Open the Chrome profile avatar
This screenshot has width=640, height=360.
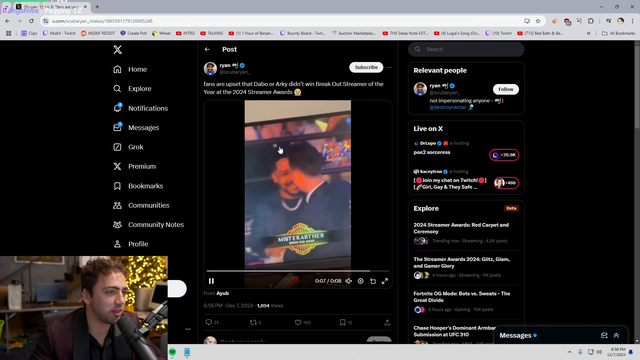point(620,21)
